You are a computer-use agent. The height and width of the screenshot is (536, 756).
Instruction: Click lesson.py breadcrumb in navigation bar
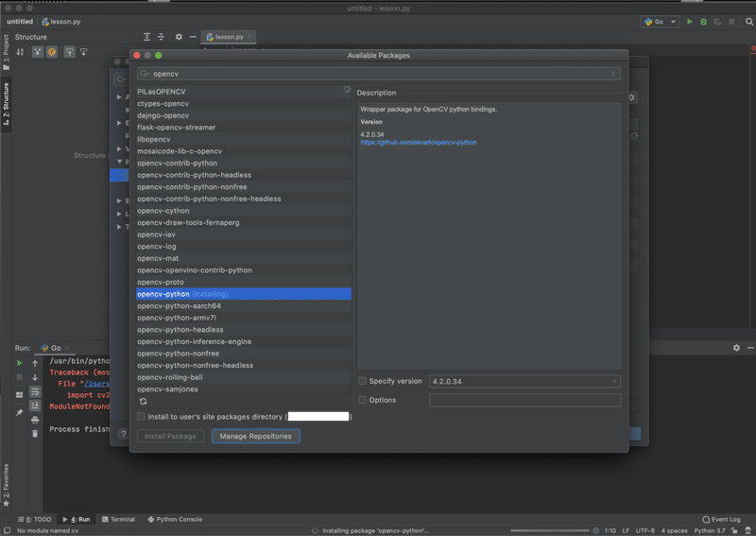click(61, 22)
